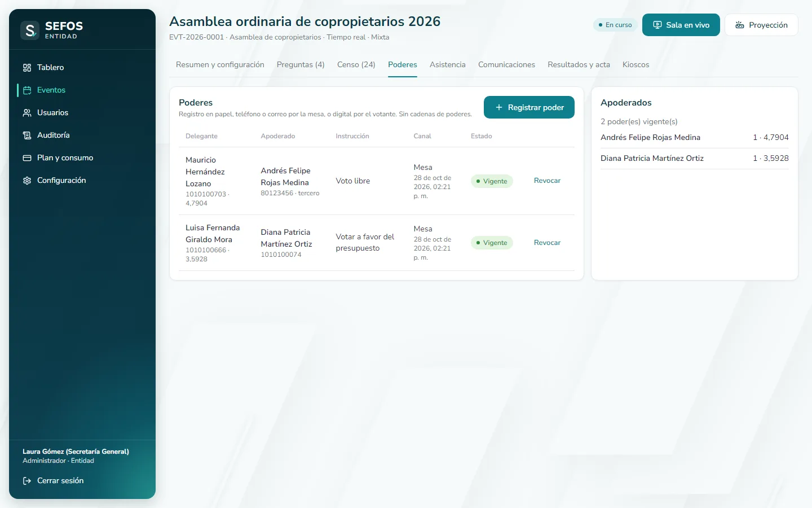Open Configuración from the sidebar
Image resolution: width=812 pixels, height=508 pixels.
tap(82, 181)
